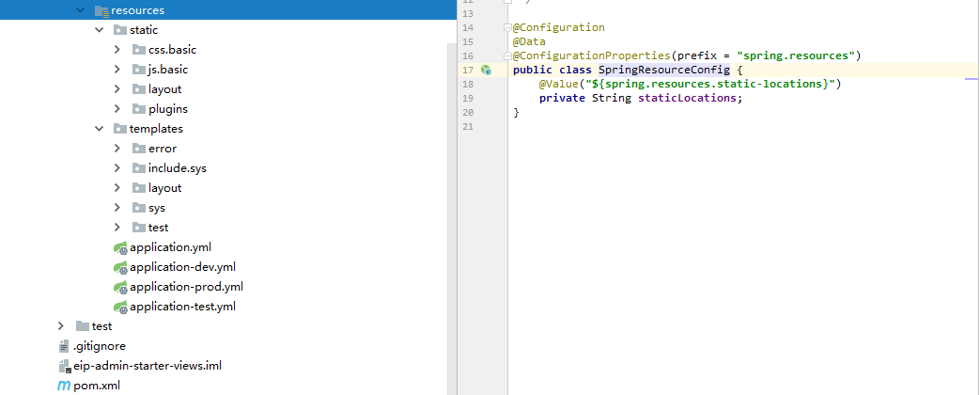The width and height of the screenshot is (980, 395).
Task: Toggle code fold marker at line 16
Action: click(x=508, y=55)
